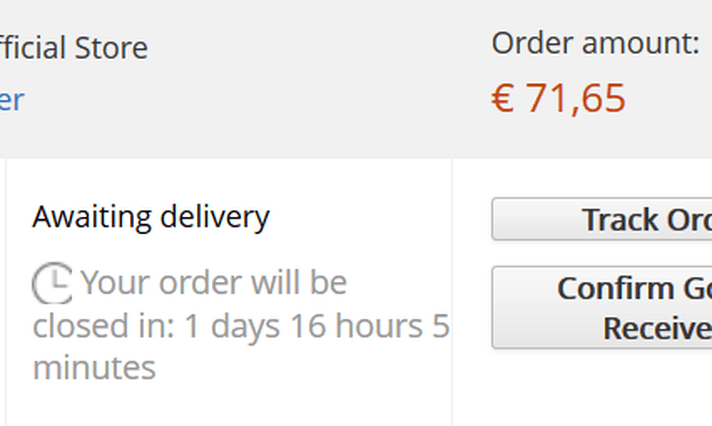The image size is (712, 426).
Task: Open the Track Order button
Action: [x=602, y=219]
